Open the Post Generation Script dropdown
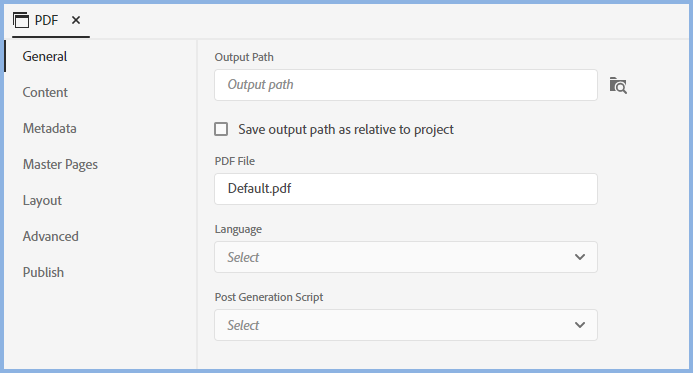 406,325
